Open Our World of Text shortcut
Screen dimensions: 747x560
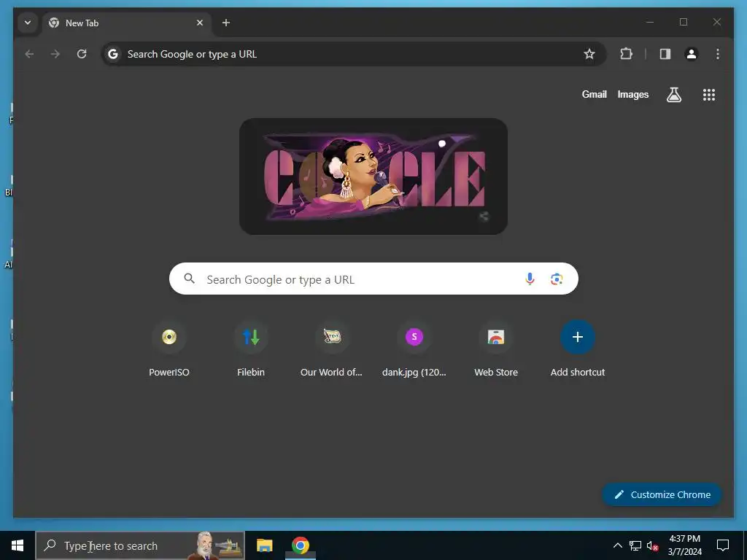[x=332, y=350]
